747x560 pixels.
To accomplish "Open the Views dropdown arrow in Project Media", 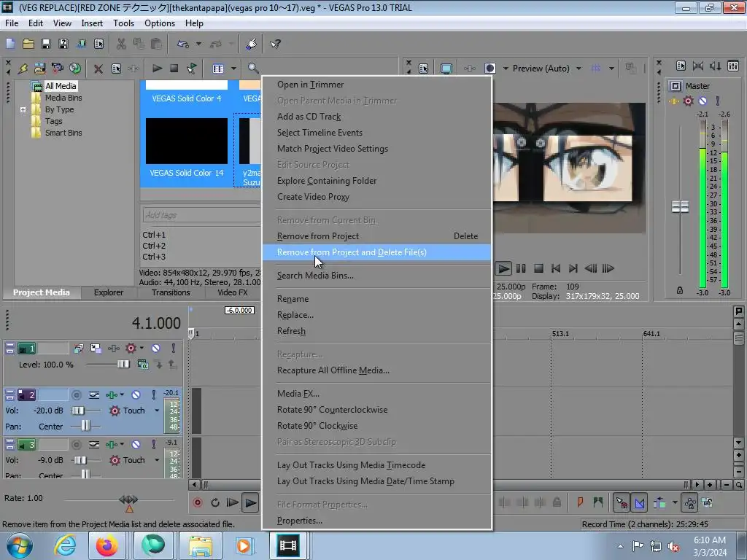I will point(233,69).
